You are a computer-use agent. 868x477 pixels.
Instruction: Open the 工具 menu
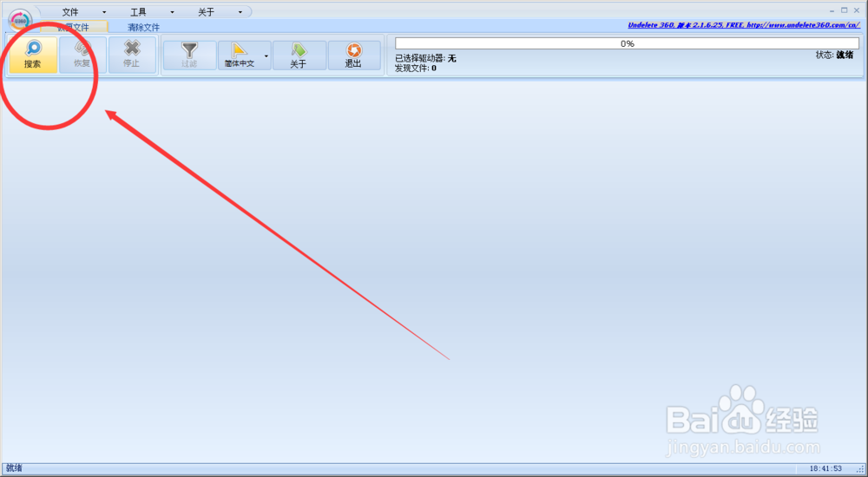pyautogui.click(x=138, y=12)
